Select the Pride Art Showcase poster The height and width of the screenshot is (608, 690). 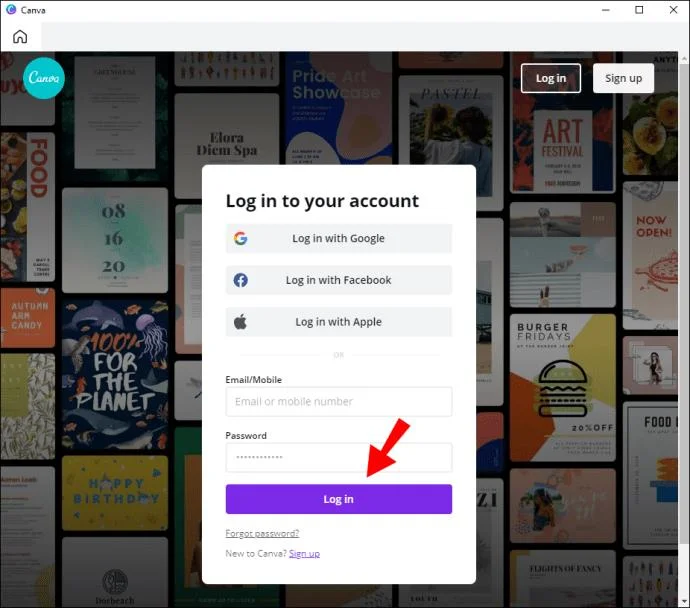338,108
